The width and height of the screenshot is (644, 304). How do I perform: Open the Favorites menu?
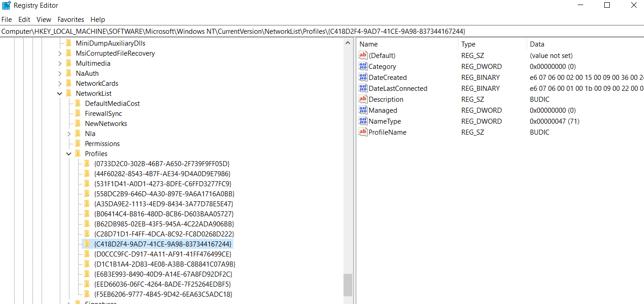click(x=71, y=20)
